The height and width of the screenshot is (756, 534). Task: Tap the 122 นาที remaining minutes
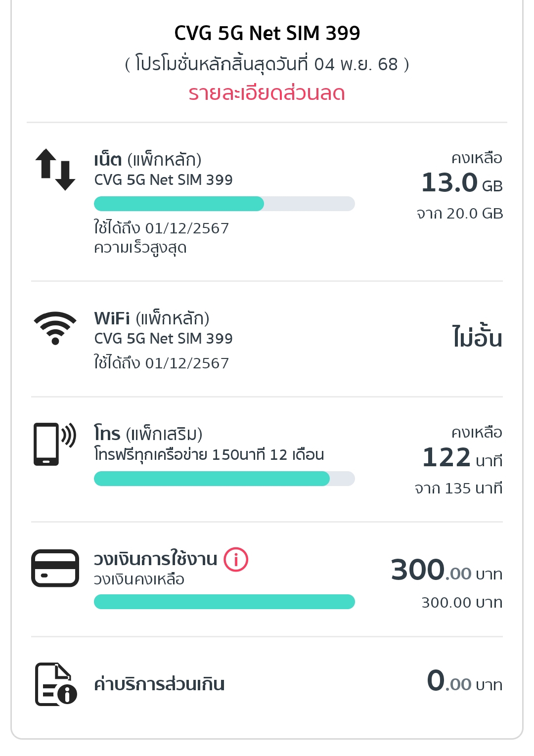pyautogui.click(x=462, y=457)
